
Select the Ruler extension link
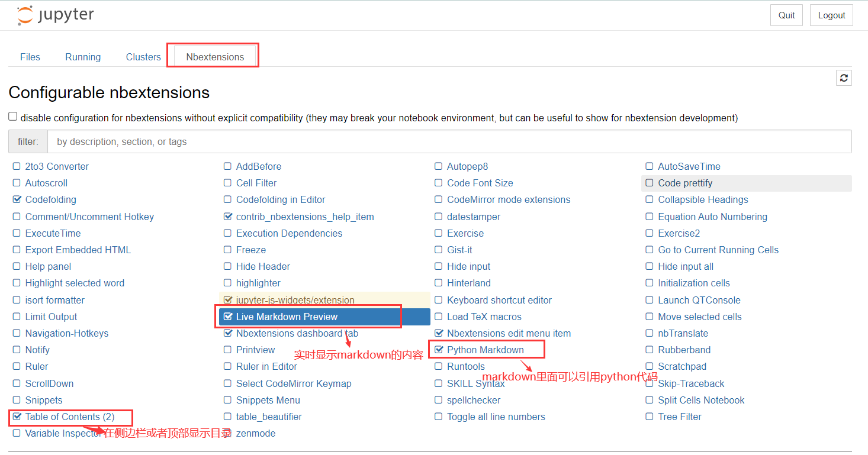tap(37, 367)
